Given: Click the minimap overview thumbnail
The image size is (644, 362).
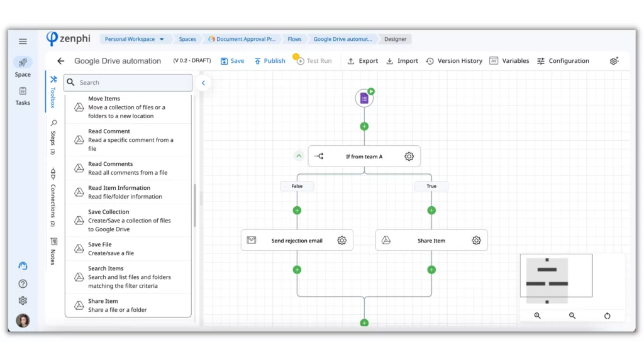Looking at the screenshot, I should [x=556, y=275].
